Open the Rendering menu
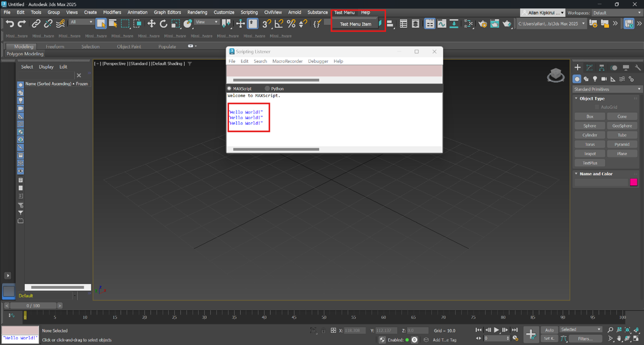 (197, 12)
